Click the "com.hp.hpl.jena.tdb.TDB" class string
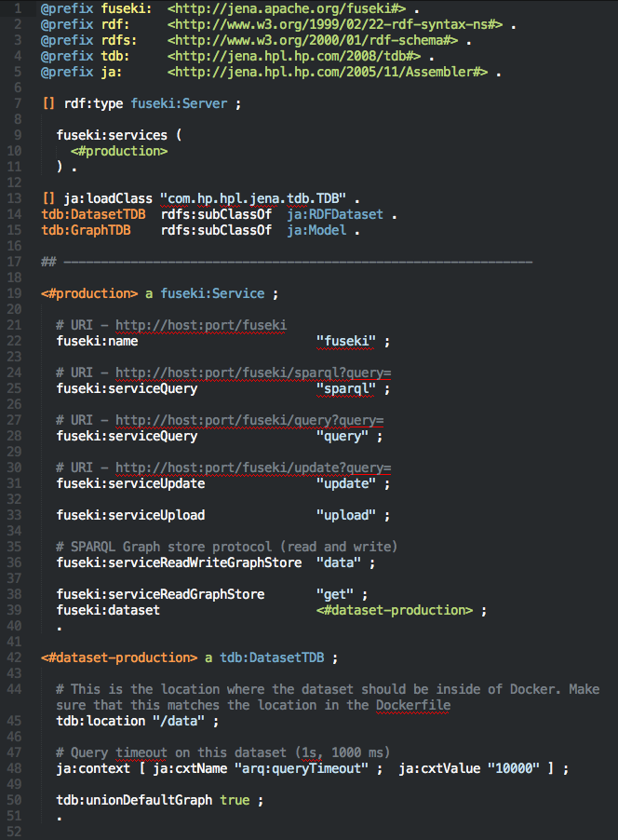The height and width of the screenshot is (840, 618). (x=253, y=198)
